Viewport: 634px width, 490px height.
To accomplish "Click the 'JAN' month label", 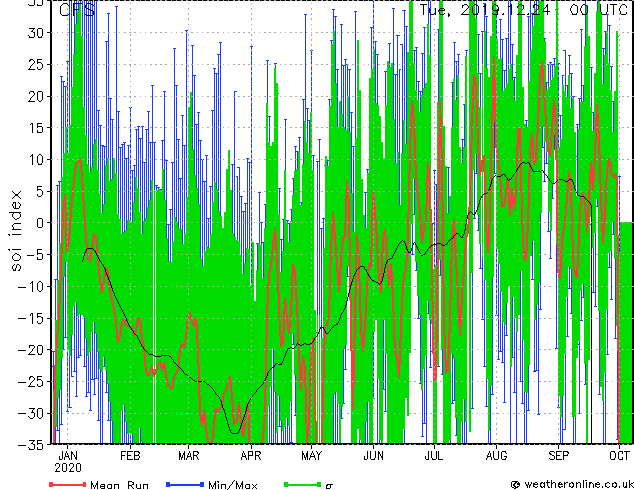I will tap(68, 456).
